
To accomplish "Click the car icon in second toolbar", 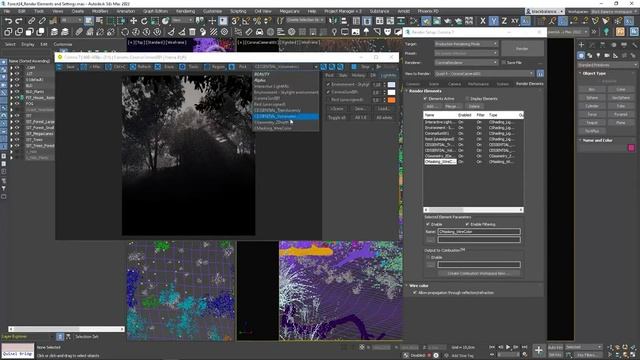I will tap(259, 31).
